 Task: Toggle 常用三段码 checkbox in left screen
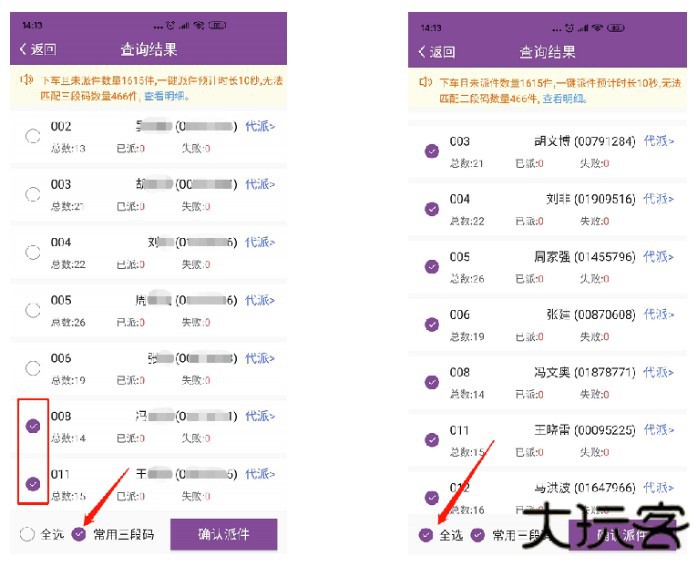[x=79, y=533]
